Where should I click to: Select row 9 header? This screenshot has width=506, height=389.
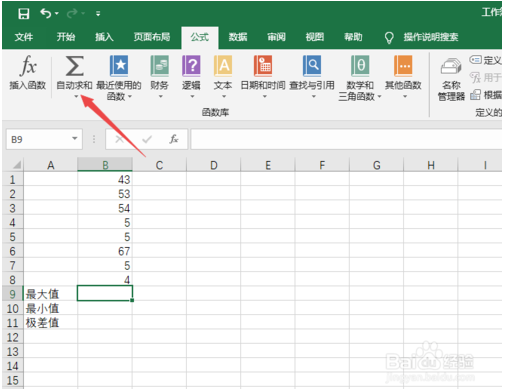pyautogui.click(x=13, y=294)
